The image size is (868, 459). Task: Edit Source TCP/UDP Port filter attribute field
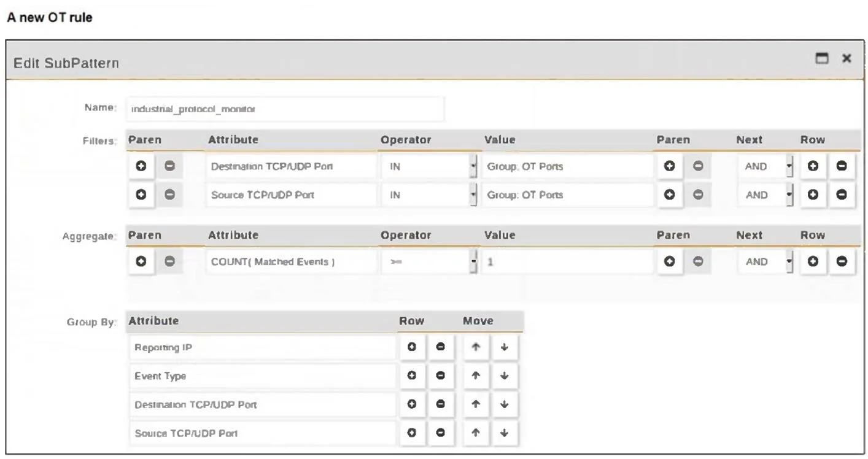point(291,195)
